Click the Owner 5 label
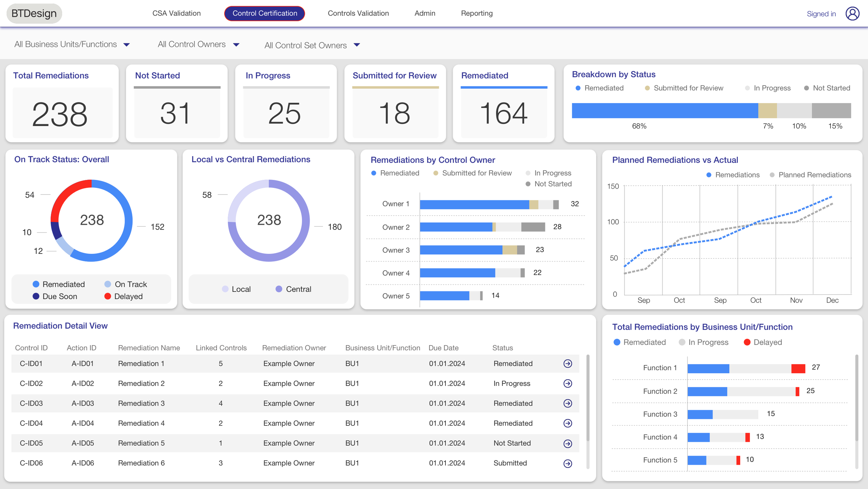The width and height of the screenshot is (868, 489). (x=396, y=296)
